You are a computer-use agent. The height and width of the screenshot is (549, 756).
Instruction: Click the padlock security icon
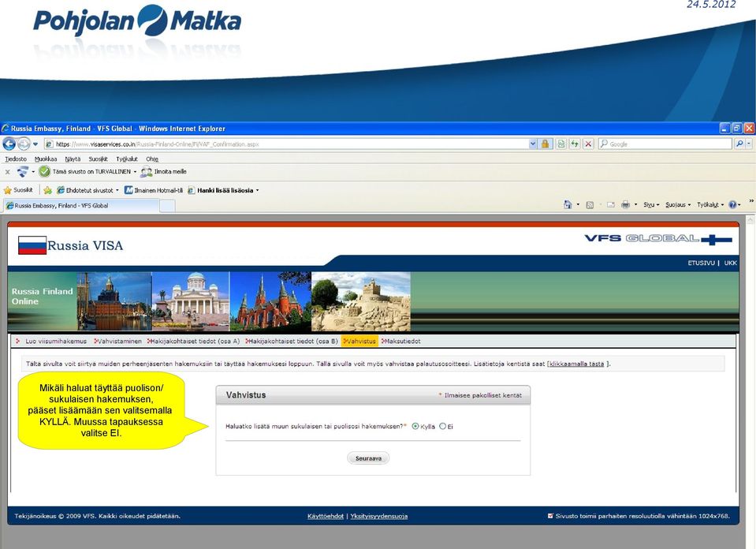click(546, 144)
